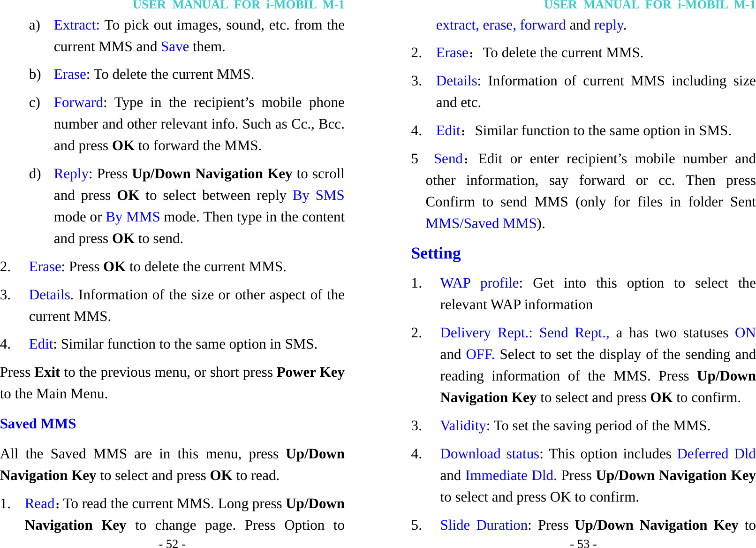Open the Details link in left column
The height and width of the screenshot is (548, 756).
tap(51, 294)
